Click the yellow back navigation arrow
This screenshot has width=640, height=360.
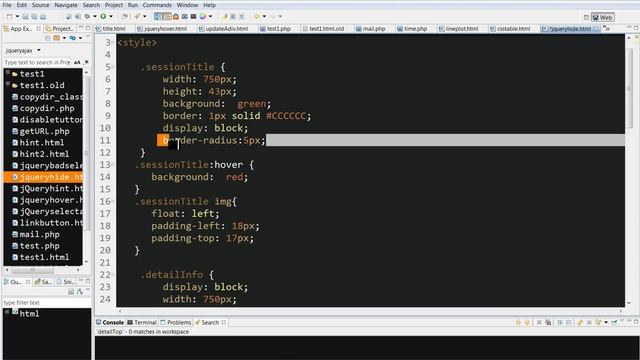[x=256, y=16]
